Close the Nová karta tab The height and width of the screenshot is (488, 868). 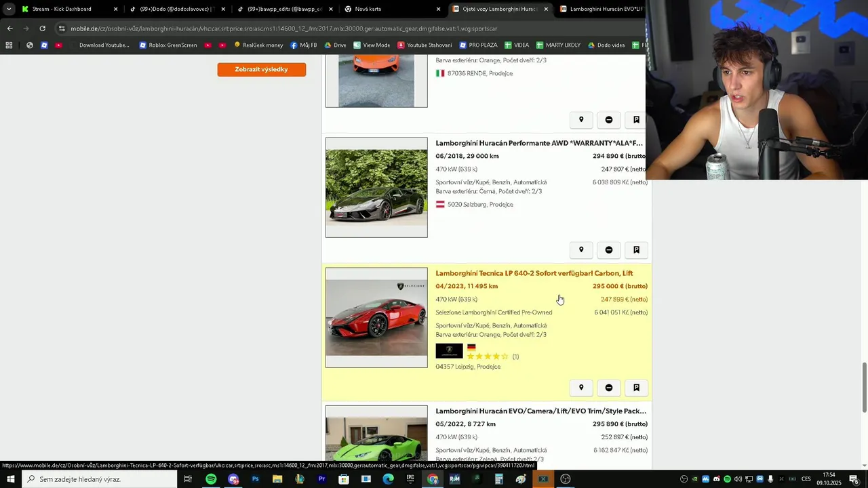(438, 9)
